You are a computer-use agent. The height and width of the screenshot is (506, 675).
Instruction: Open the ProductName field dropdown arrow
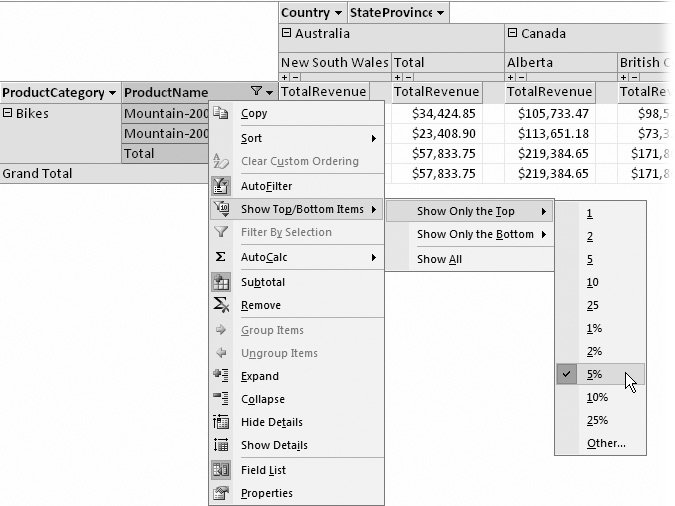coord(270,92)
